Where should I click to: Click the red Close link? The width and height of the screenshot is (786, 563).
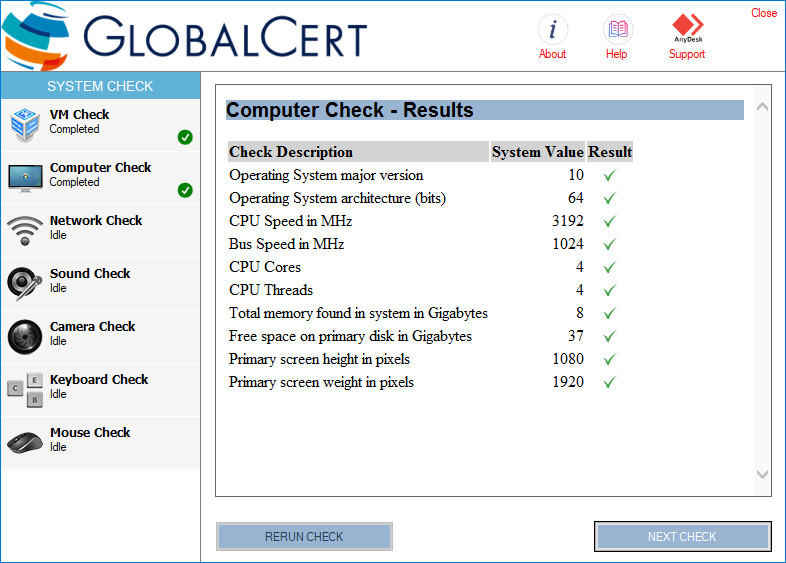pyautogui.click(x=764, y=13)
